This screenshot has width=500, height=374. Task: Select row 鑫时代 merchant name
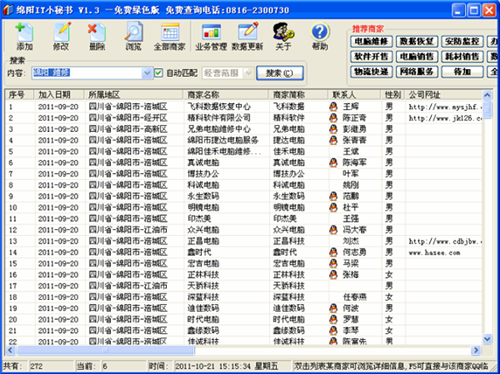coord(199,252)
